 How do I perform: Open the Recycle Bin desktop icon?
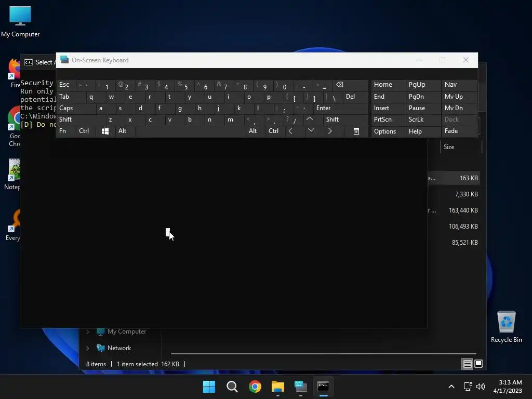506,327
